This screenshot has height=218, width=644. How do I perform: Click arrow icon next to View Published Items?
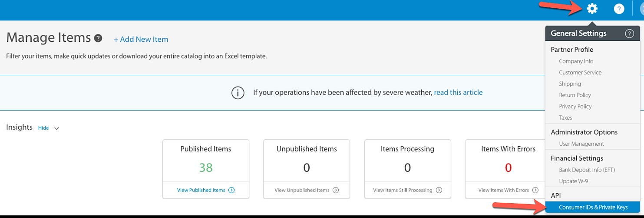231,190
